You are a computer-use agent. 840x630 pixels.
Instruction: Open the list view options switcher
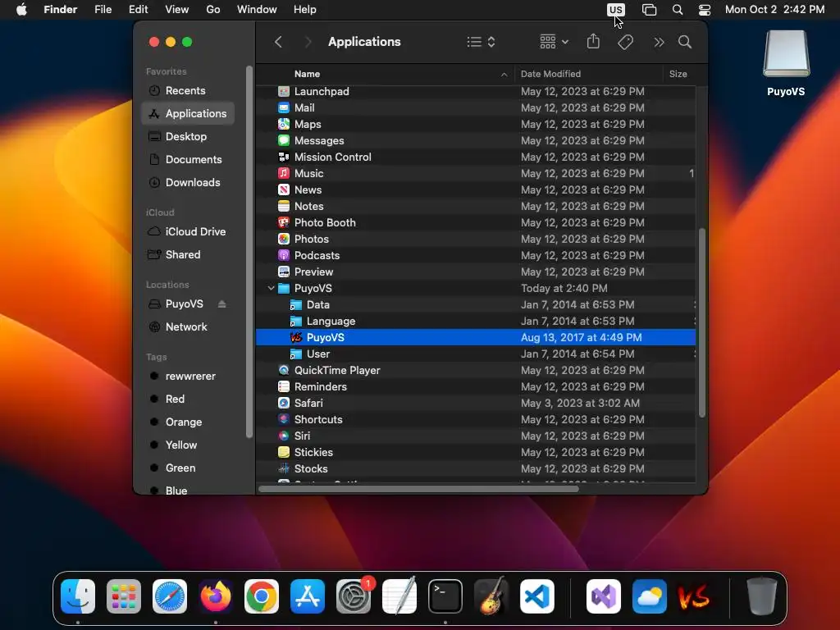point(481,42)
